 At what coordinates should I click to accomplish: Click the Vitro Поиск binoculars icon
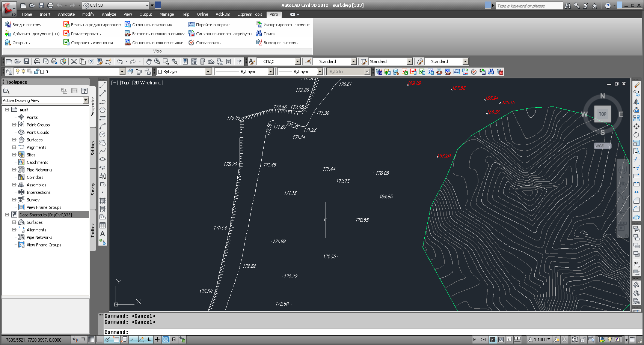pos(259,34)
